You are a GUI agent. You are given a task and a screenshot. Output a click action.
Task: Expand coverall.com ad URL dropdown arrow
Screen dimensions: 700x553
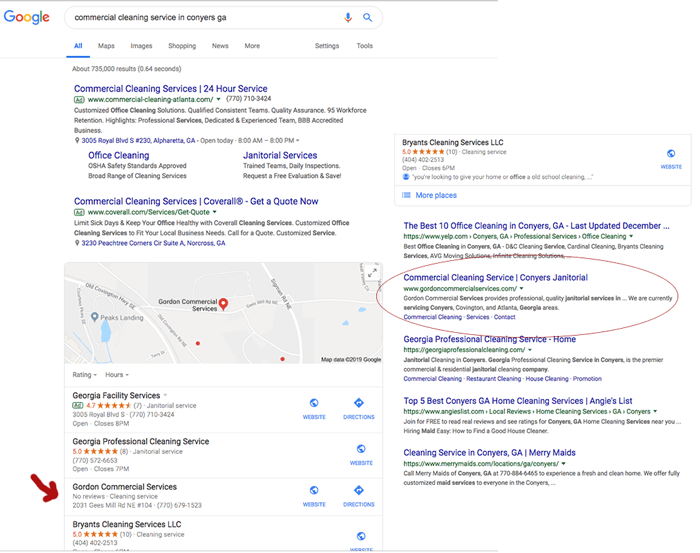pyautogui.click(x=214, y=212)
